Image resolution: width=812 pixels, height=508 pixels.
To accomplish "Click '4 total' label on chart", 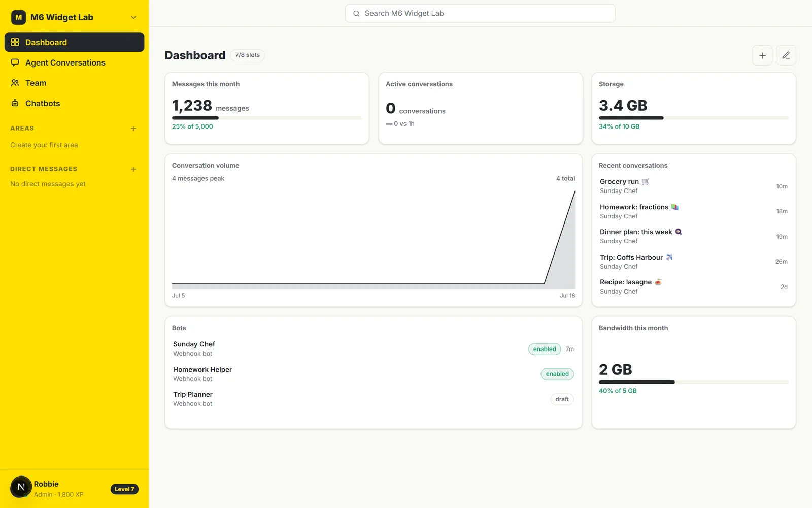I will (565, 178).
